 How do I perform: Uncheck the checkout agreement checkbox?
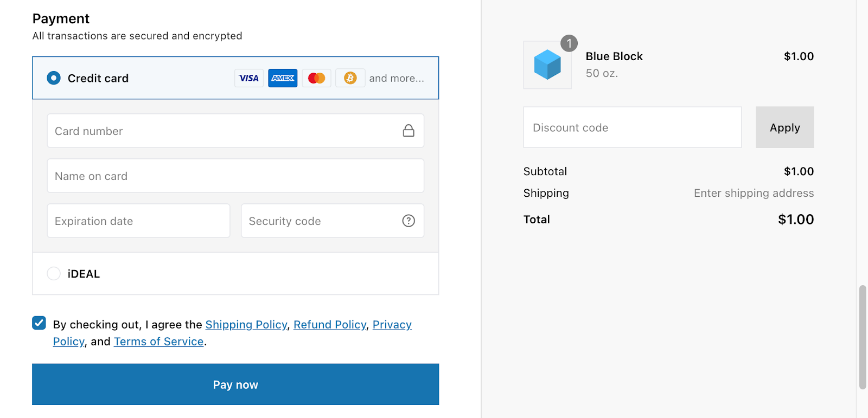tap(39, 323)
